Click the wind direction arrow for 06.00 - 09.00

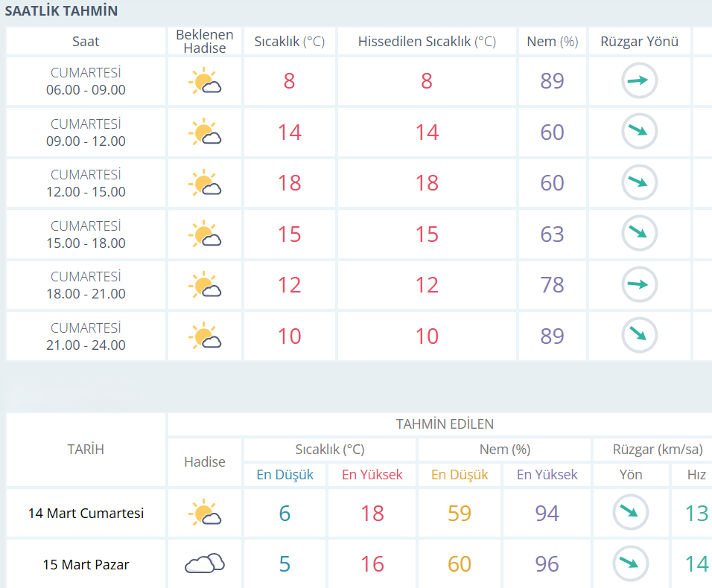click(x=639, y=81)
